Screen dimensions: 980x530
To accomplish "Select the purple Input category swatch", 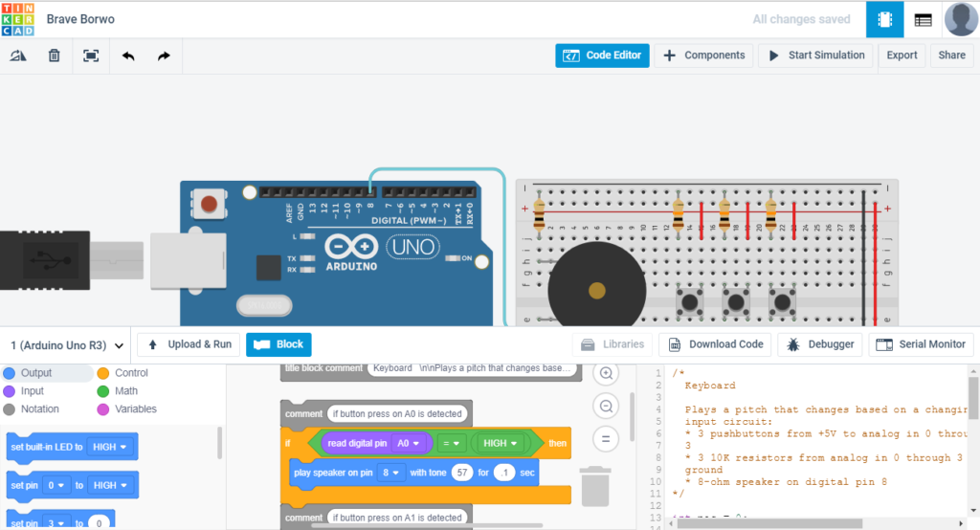I will pos(10,391).
